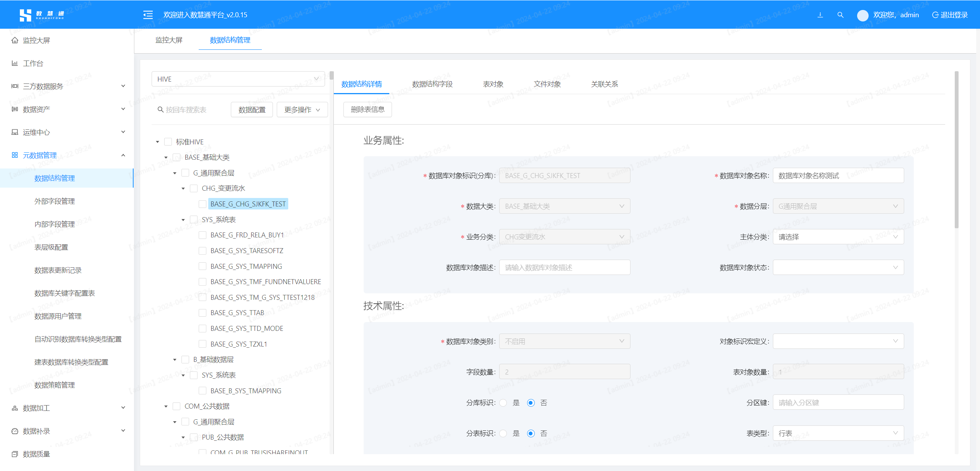Click the menu collapse icon in header
This screenshot has height=471, width=980.
[148, 15]
